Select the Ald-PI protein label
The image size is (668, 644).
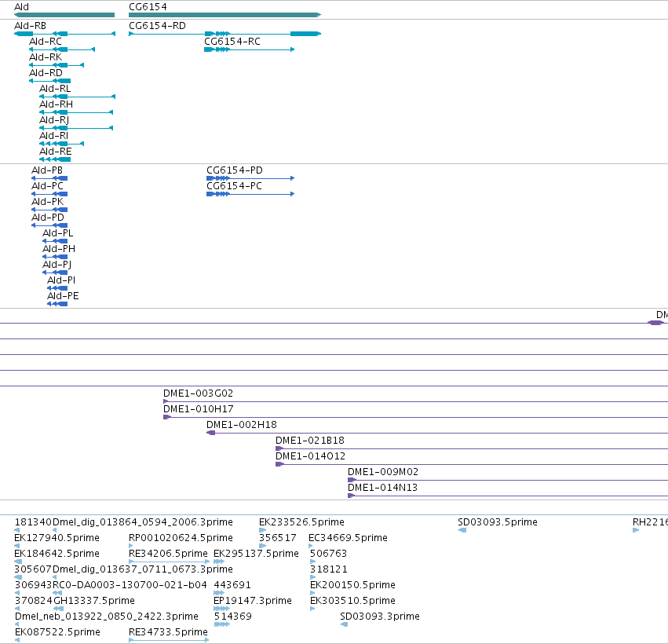[61, 280]
